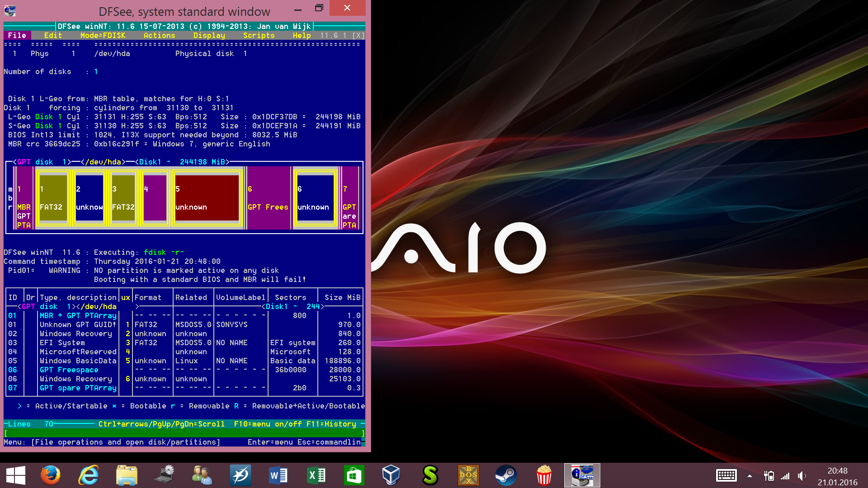Open File Explorer from the taskbar
The width and height of the screenshot is (868, 488).
pyautogui.click(x=127, y=475)
